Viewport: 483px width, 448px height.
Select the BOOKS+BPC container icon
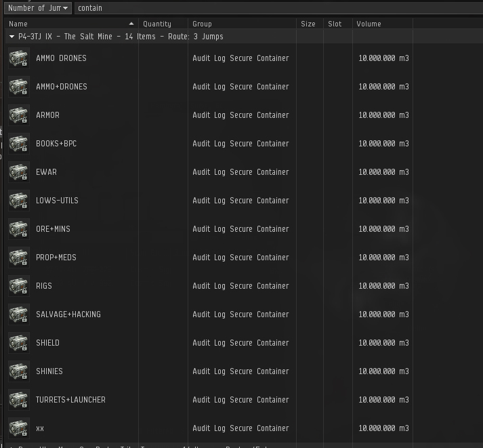19,144
